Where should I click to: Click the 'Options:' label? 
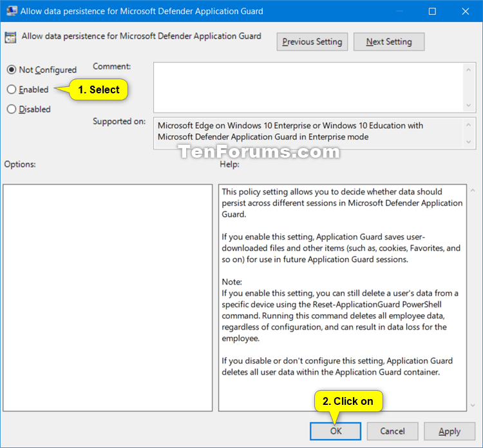click(20, 164)
